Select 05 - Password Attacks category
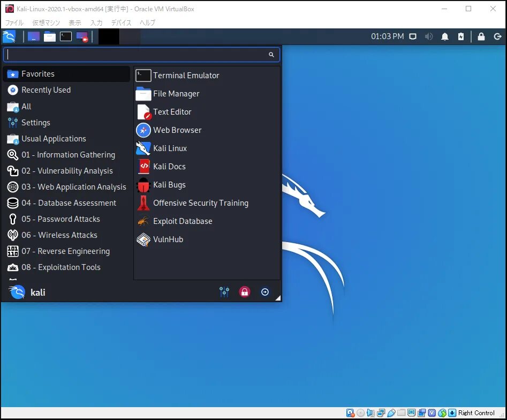The height and width of the screenshot is (420, 507). [66, 219]
